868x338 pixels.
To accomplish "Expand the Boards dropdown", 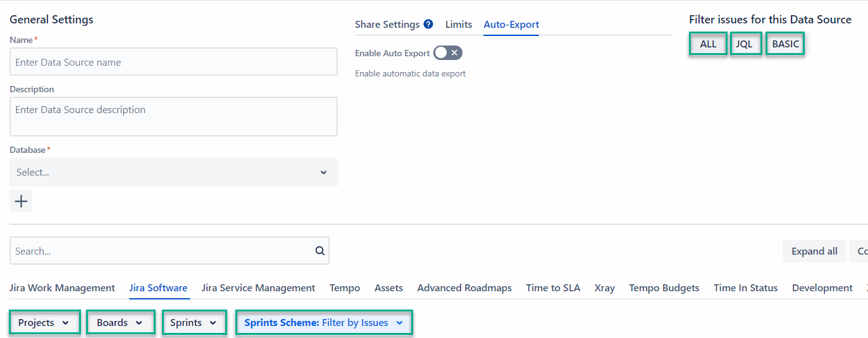I will pos(120,323).
